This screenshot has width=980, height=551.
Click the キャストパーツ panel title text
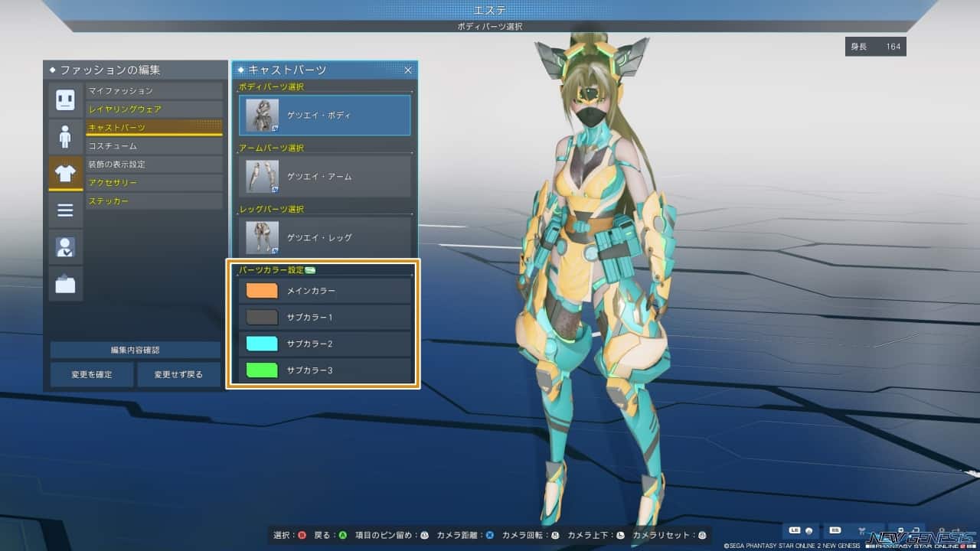coord(287,70)
